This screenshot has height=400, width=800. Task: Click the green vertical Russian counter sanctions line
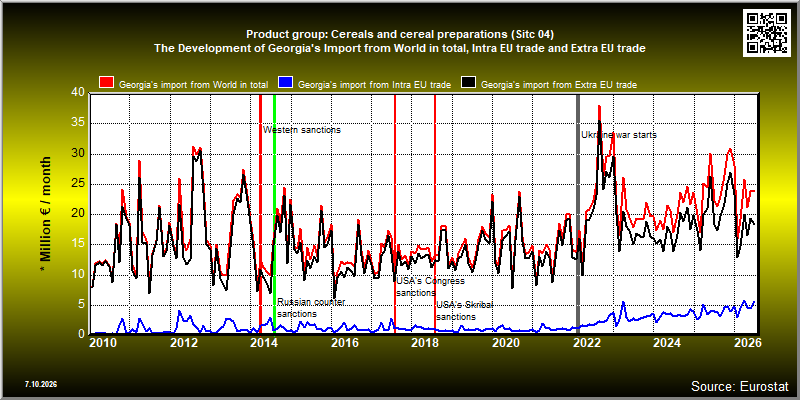274,214
